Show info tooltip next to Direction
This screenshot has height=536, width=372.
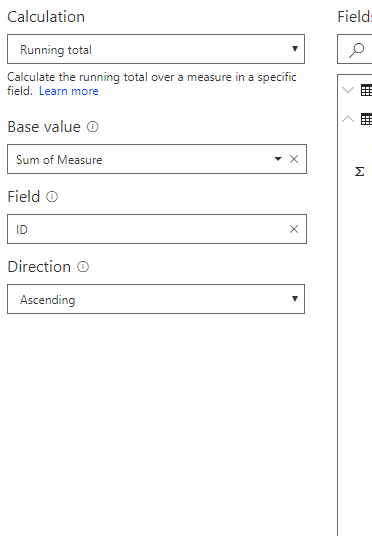(x=83, y=267)
